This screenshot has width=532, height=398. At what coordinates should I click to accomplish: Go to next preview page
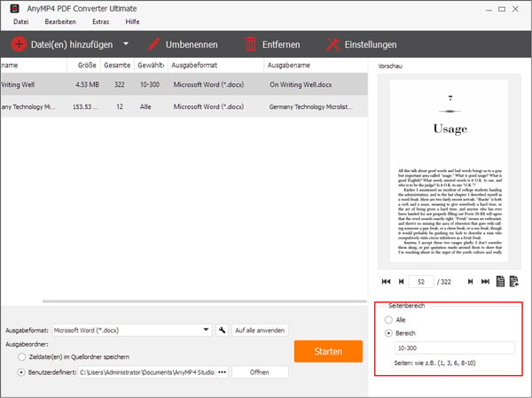[x=470, y=281]
